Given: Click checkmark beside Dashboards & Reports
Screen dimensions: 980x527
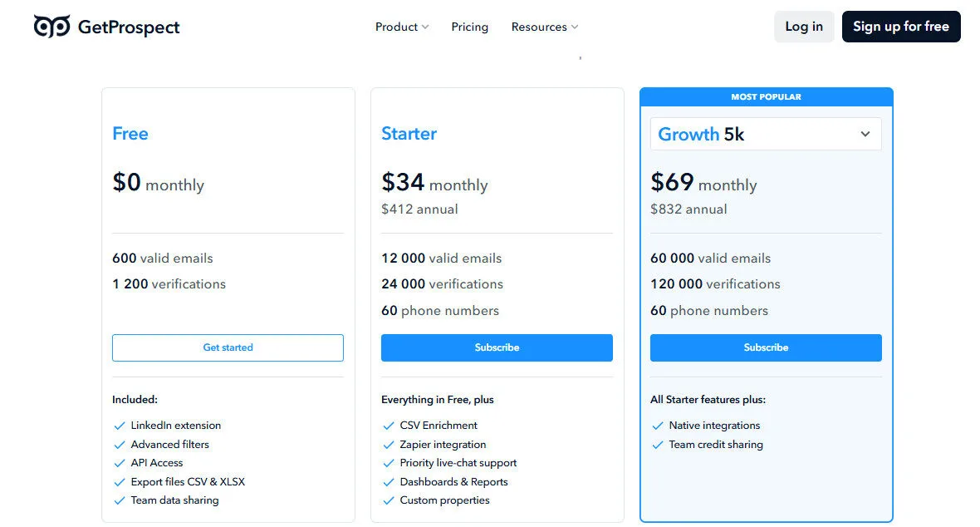Looking at the screenshot, I should point(389,482).
